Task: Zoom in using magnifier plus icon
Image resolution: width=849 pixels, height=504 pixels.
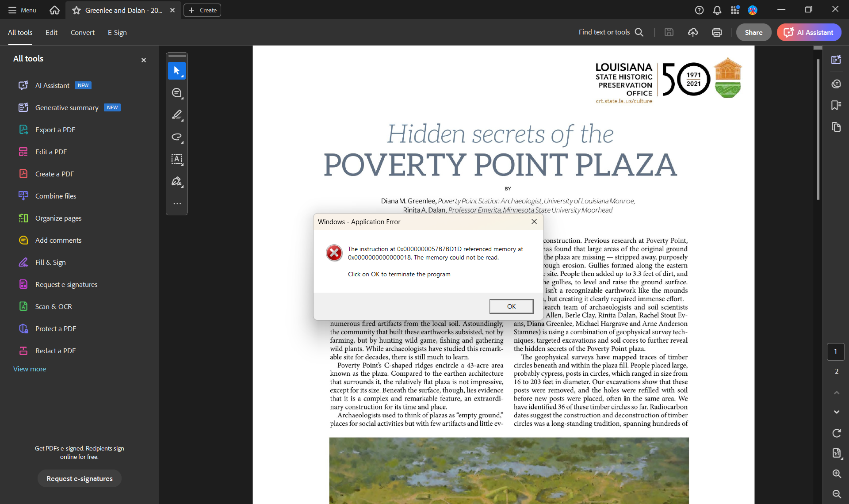Action: [836, 473]
